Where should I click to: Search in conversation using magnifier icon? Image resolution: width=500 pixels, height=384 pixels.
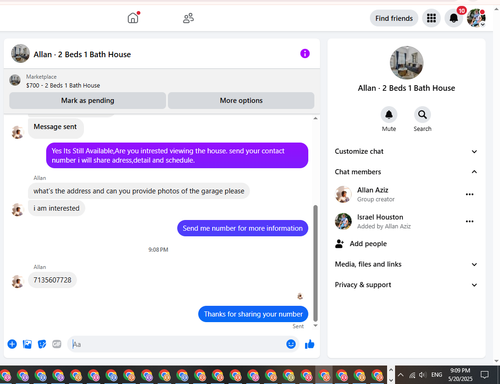click(422, 115)
